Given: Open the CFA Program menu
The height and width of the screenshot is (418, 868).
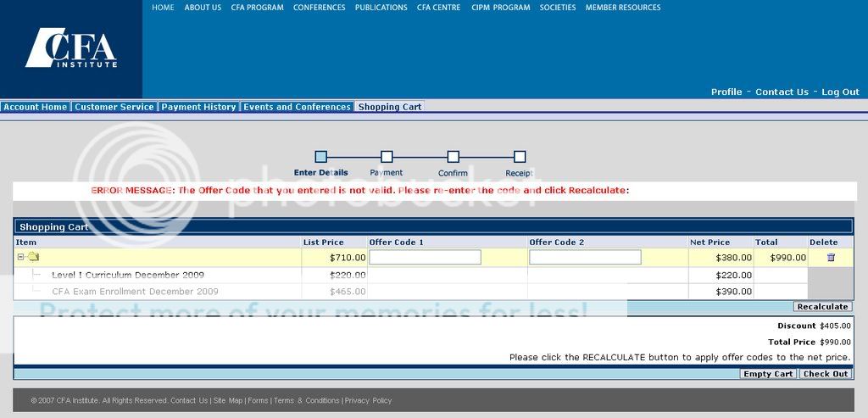Looking at the screenshot, I should point(257,8).
